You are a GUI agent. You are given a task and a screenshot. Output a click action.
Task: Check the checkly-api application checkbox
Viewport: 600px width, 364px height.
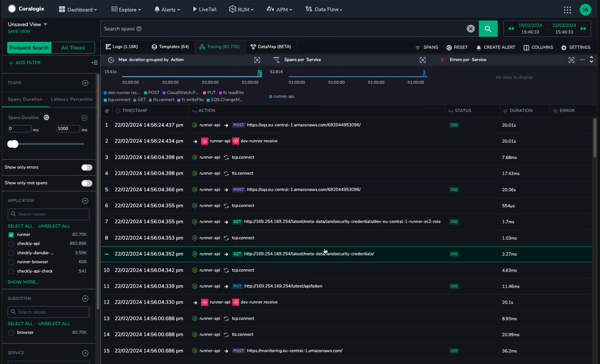tap(11, 244)
